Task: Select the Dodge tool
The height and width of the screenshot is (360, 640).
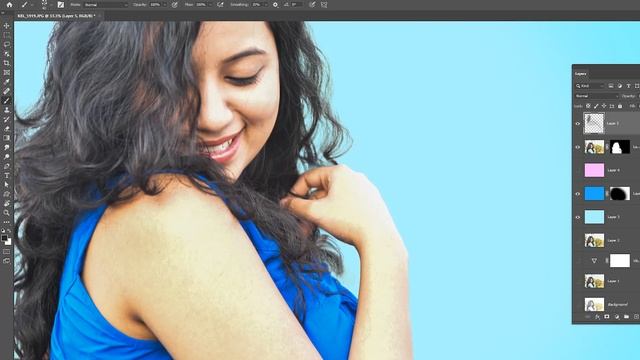Action: coord(7,157)
